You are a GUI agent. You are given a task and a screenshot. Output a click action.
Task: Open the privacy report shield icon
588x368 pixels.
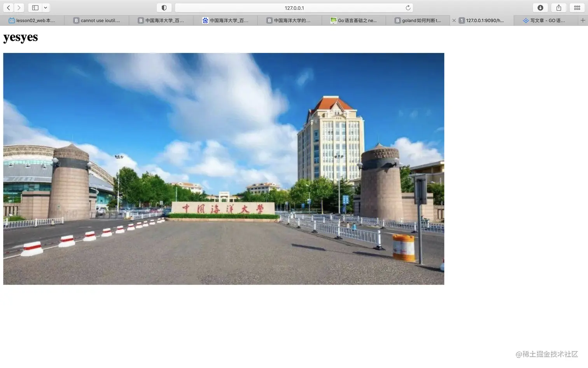coord(164,8)
